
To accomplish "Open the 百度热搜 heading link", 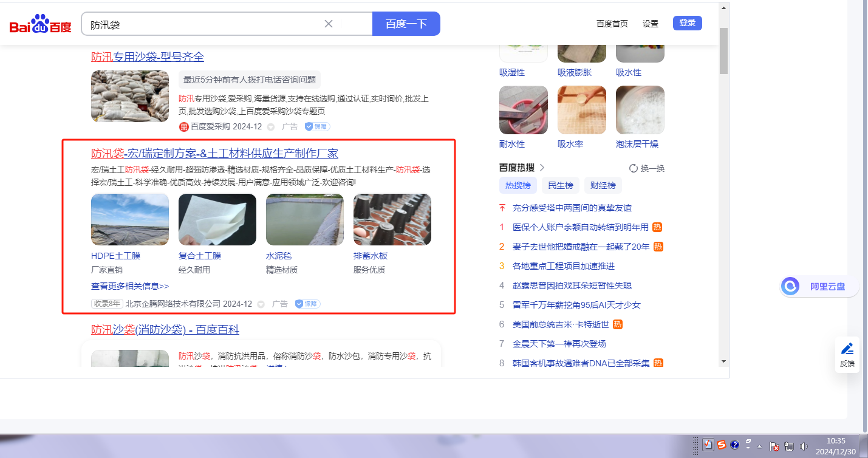I will pyautogui.click(x=517, y=168).
